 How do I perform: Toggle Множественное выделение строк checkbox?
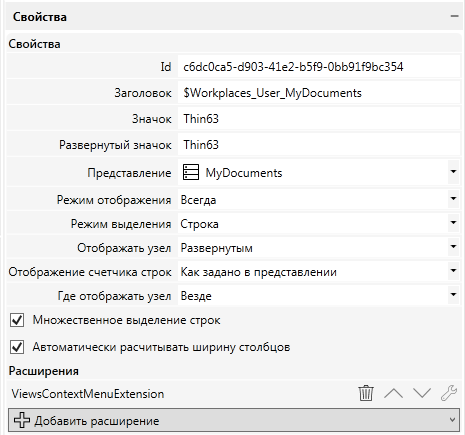click(17, 320)
